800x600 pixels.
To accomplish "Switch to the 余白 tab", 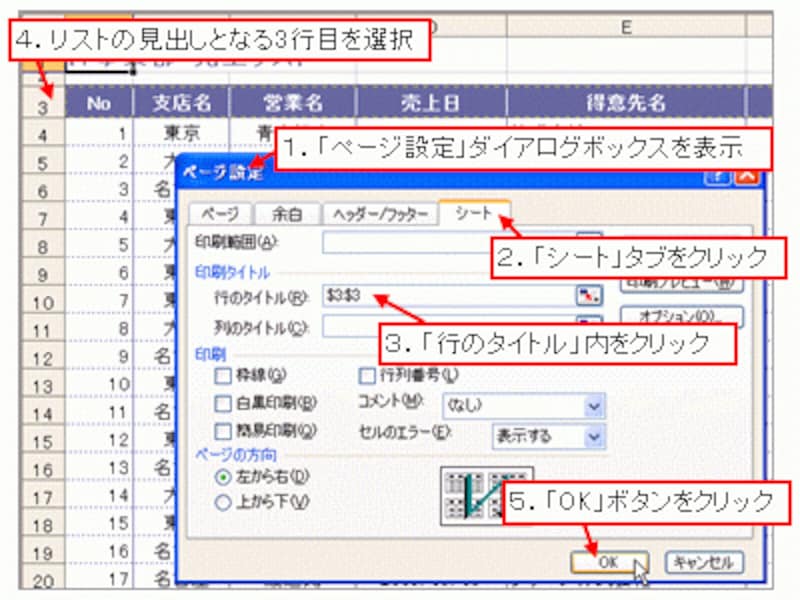I will (x=287, y=214).
